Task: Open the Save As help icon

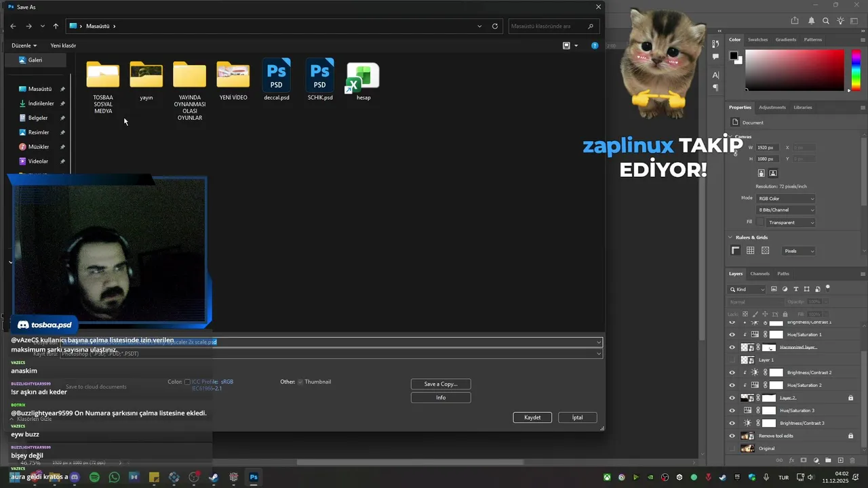Action: click(x=595, y=45)
